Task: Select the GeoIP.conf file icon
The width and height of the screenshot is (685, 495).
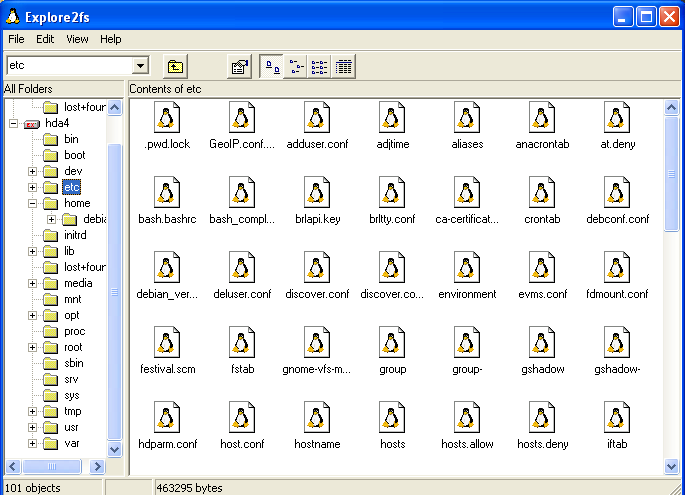Action: [x=242, y=117]
